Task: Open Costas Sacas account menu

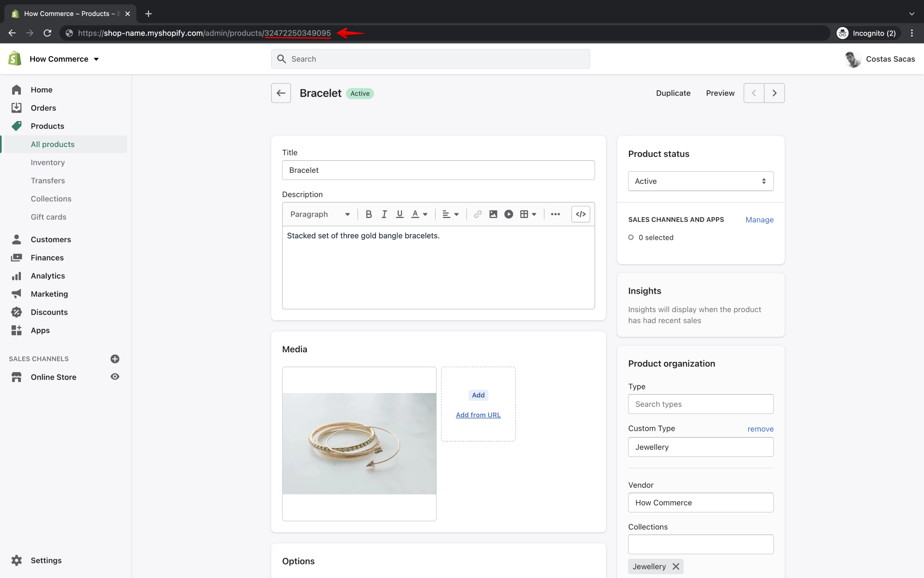Action: click(880, 59)
